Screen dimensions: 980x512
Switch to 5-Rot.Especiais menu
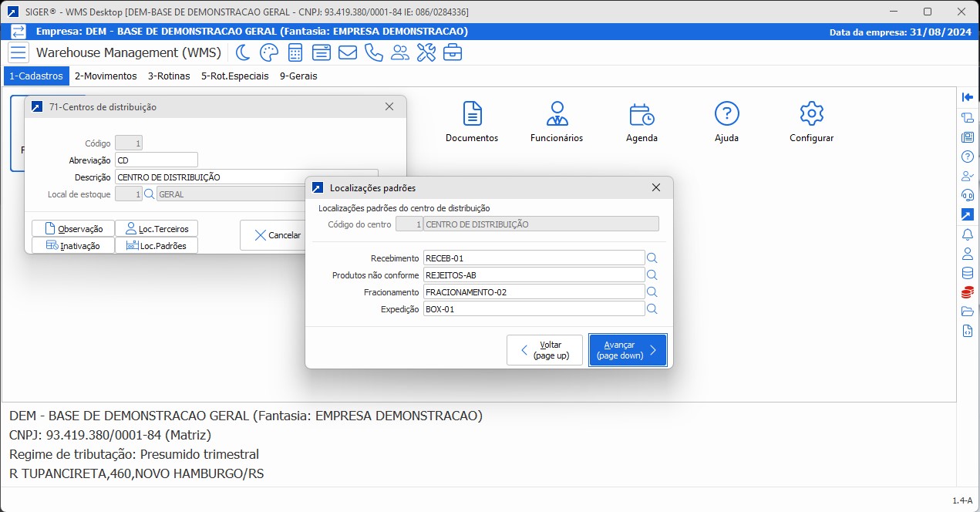(x=234, y=76)
